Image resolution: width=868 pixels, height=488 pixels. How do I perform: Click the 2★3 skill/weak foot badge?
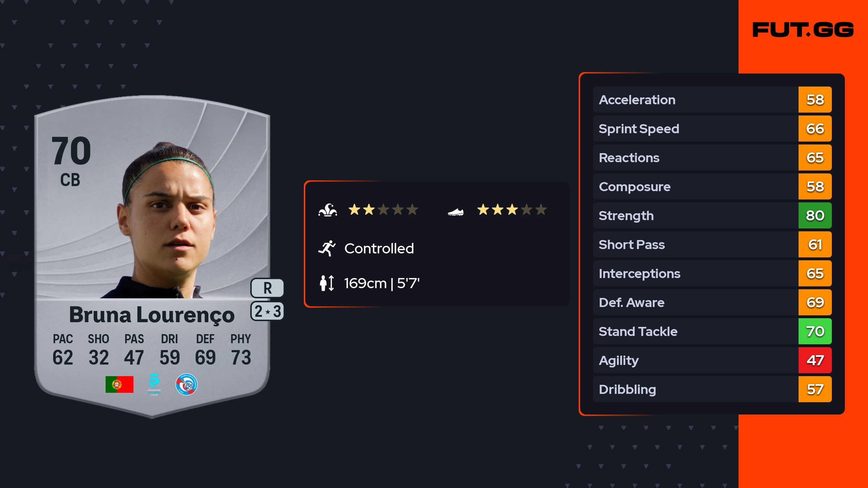[x=267, y=311]
